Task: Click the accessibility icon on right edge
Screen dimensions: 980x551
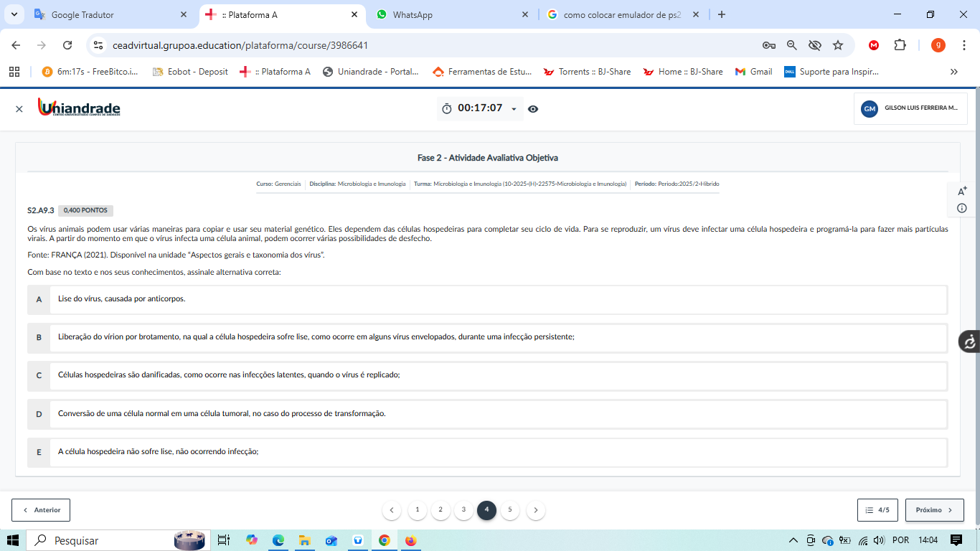Action: pyautogui.click(x=969, y=342)
